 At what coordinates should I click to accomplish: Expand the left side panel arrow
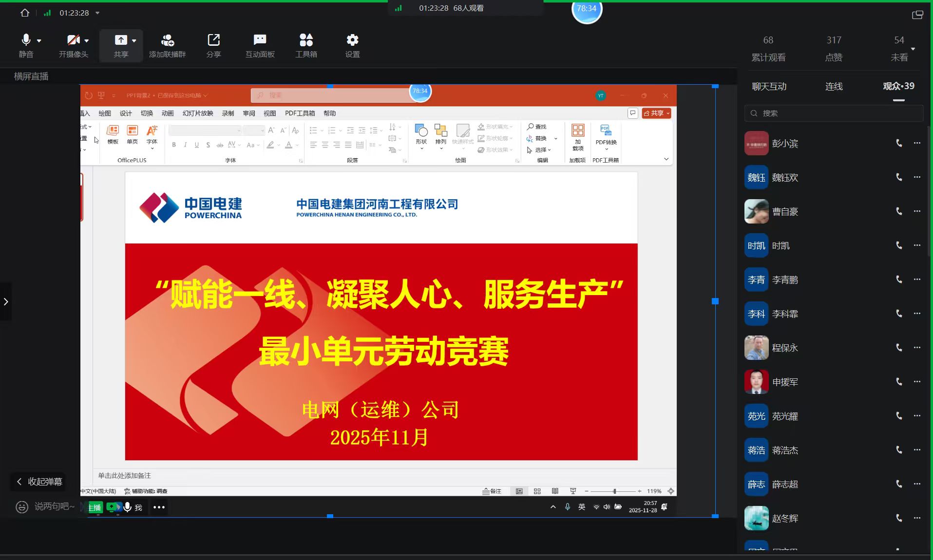(6, 302)
